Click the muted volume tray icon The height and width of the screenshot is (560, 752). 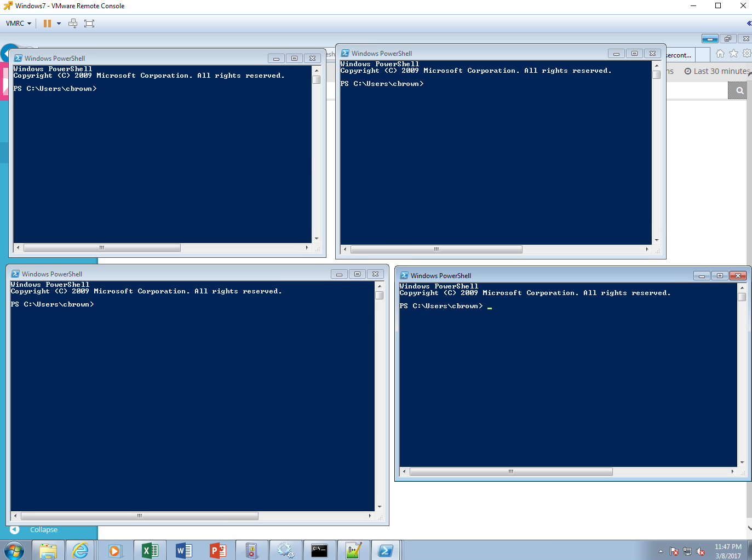(x=701, y=551)
